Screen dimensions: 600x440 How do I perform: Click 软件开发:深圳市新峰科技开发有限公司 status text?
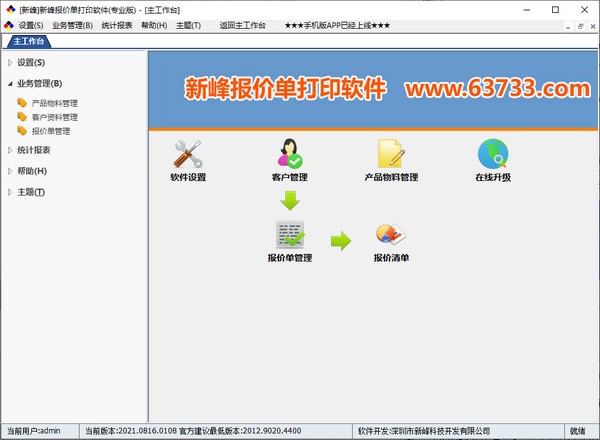click(x=424, y=431)
